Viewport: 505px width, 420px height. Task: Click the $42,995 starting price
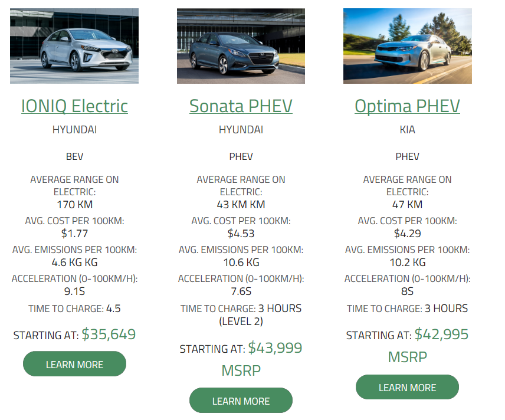click(x=441, y=334)
